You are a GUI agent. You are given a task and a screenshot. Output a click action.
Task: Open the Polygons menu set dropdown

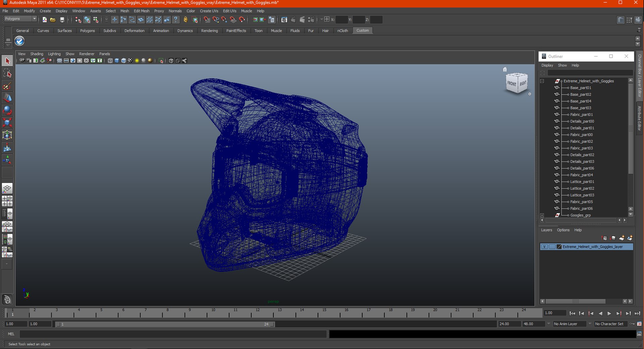pyautogui.click(x=20, y=19)
